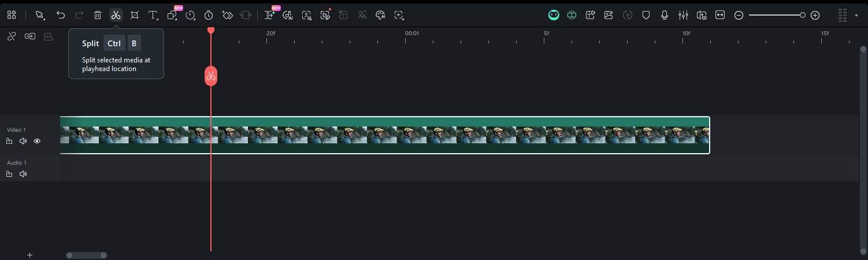Zoom out timeline with minus button
The image size is (868, 260).
coord(739,15)
